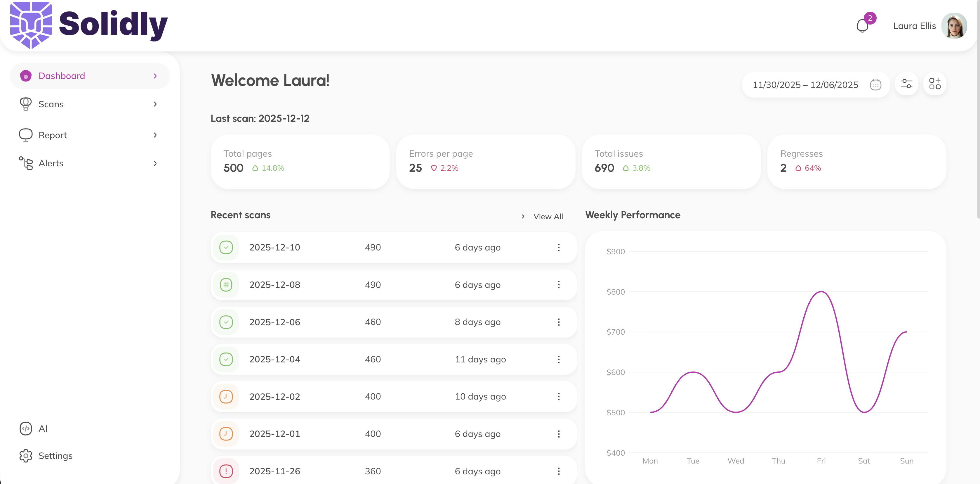The height and width of the screenshot is (484, 980).
Task: Click the orange clock status icon for 2025-12-02
Action: 226,396
